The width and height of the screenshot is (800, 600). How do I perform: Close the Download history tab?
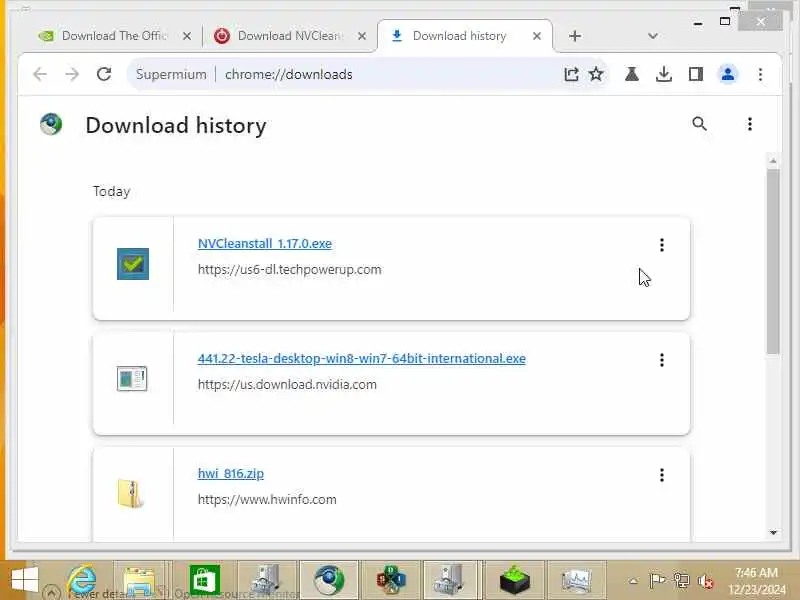pyautogui.click(x=537, y=36)
